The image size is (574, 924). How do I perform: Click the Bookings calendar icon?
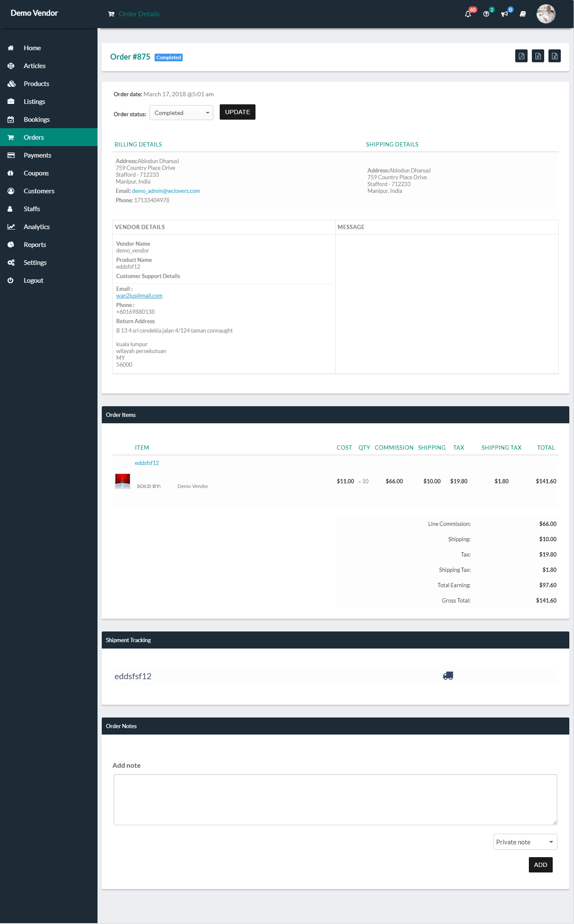11,120
